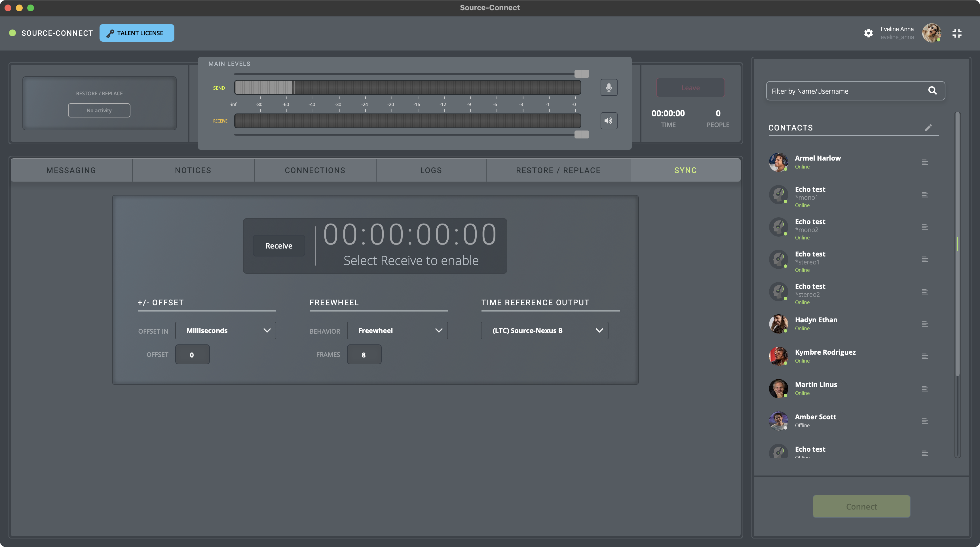Viewport: 980px width, 547px height.
Task: Open Hadyn Ethan contact options icon
Action: click(x=925, y=324)
